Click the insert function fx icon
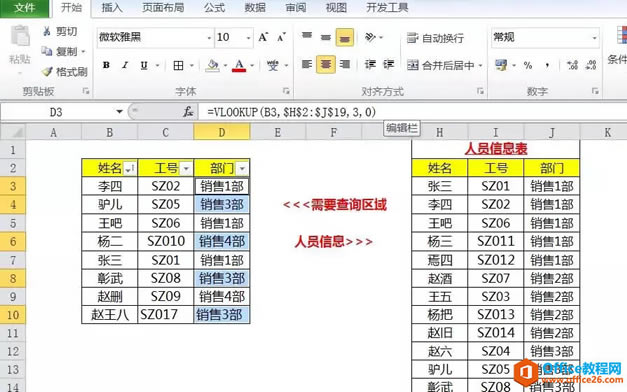 coord(188,112)
